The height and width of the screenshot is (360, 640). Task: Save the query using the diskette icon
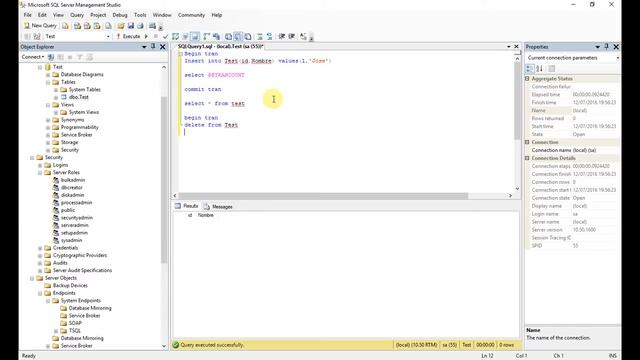pos(131,26)
